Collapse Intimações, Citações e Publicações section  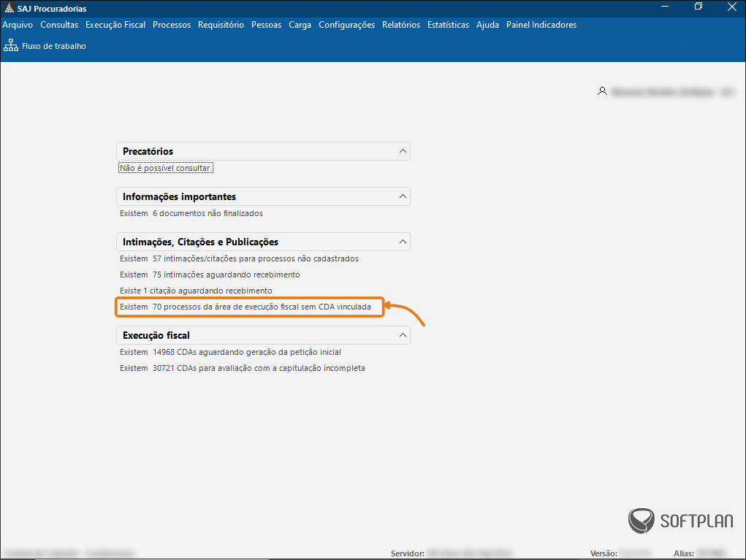click(402, 242)
